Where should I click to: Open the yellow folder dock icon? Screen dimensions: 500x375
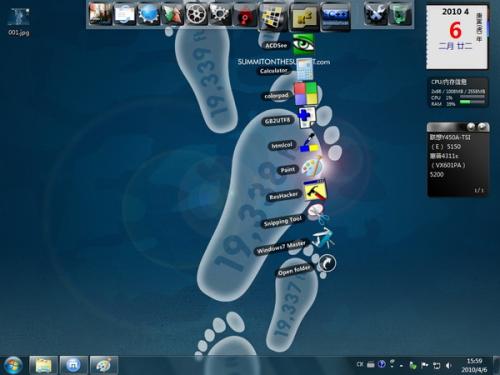click(x=305, y=17)
